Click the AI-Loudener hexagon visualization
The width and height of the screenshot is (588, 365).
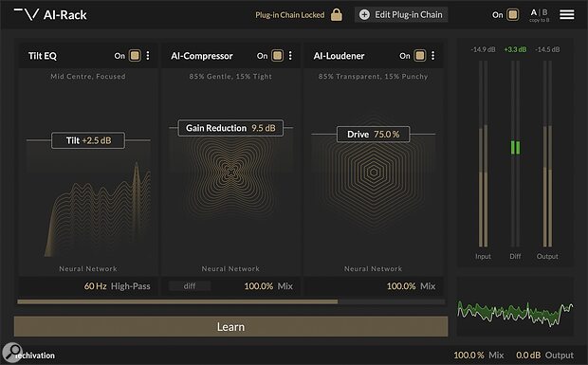(373, 173)
